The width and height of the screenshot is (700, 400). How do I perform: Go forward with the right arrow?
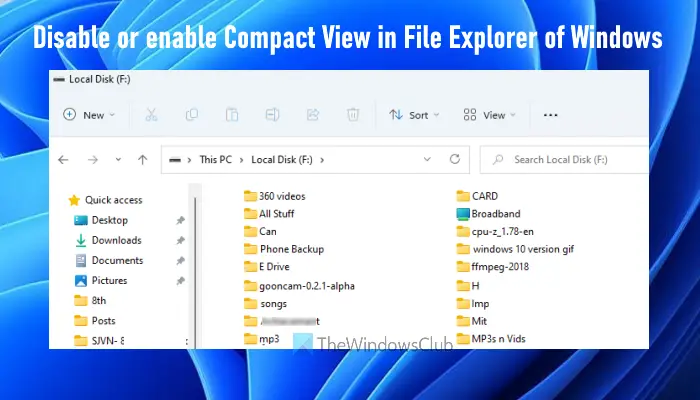93,159
